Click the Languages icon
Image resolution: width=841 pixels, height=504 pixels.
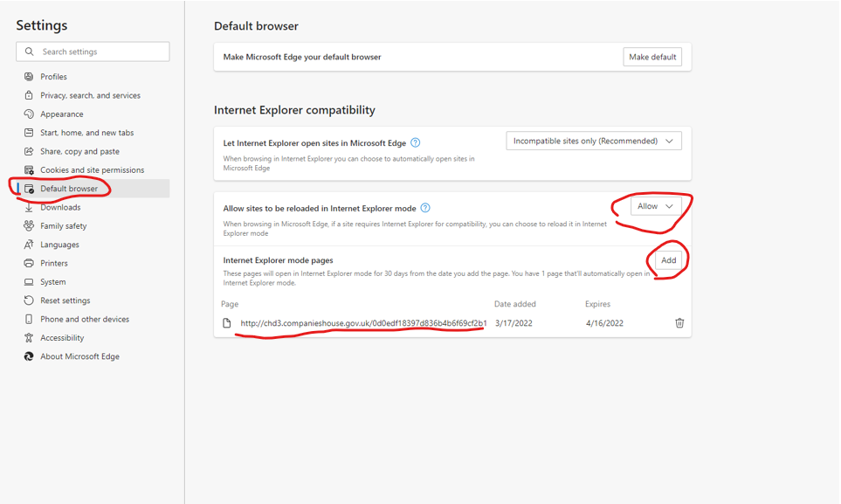coord(29,245)
